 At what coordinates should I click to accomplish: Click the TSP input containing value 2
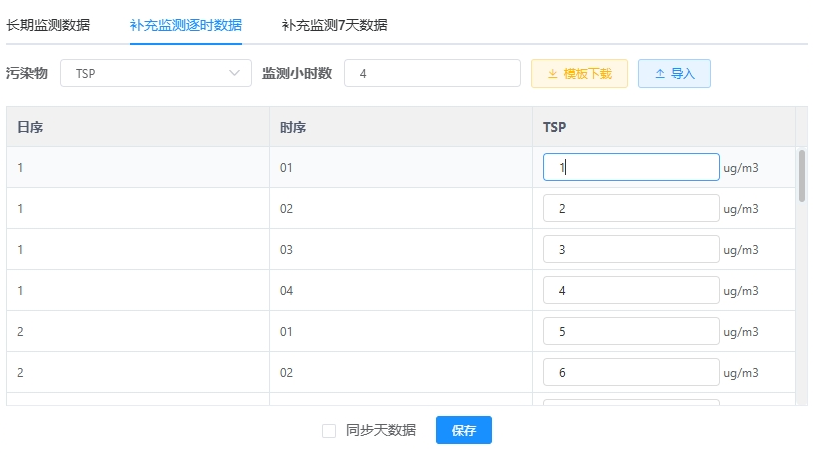click(x=631, y=208)
